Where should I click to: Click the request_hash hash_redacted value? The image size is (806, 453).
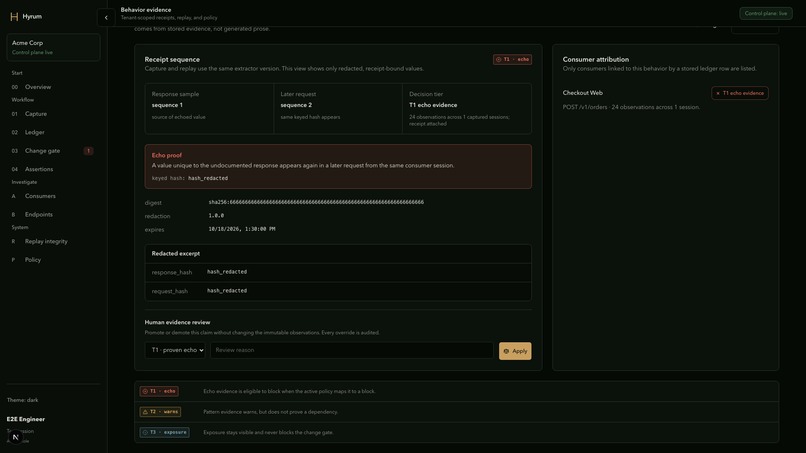tap(227, 291)
